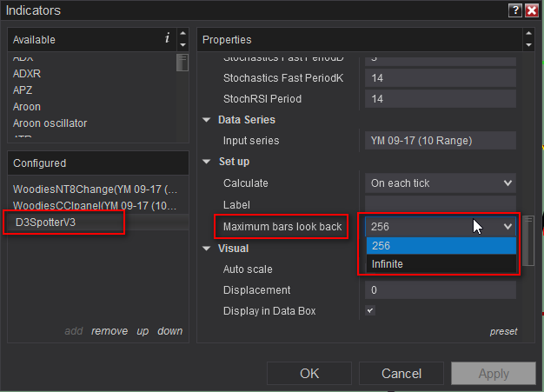Viewport: 544px width, 392px height.
Task: Collapse the Data Series section
Action: 207,120
